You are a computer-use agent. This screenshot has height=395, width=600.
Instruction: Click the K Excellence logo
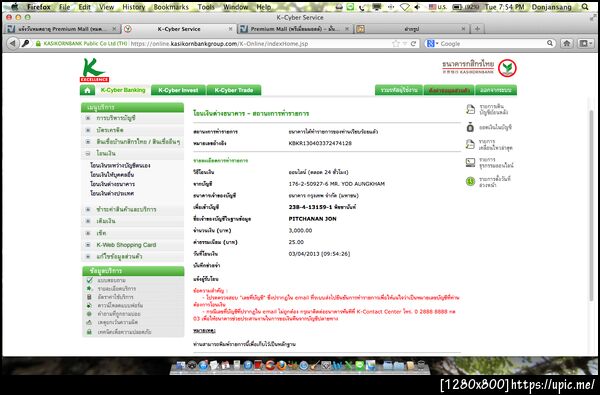pyautogui.click(x=94, y=70)
